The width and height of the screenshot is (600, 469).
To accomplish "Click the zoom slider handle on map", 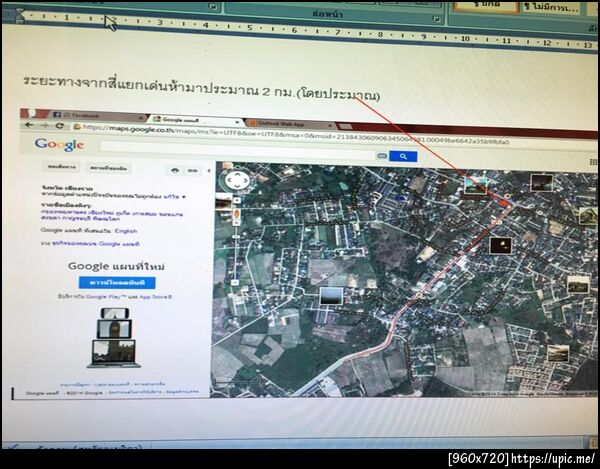I will (x=236, y=236).
